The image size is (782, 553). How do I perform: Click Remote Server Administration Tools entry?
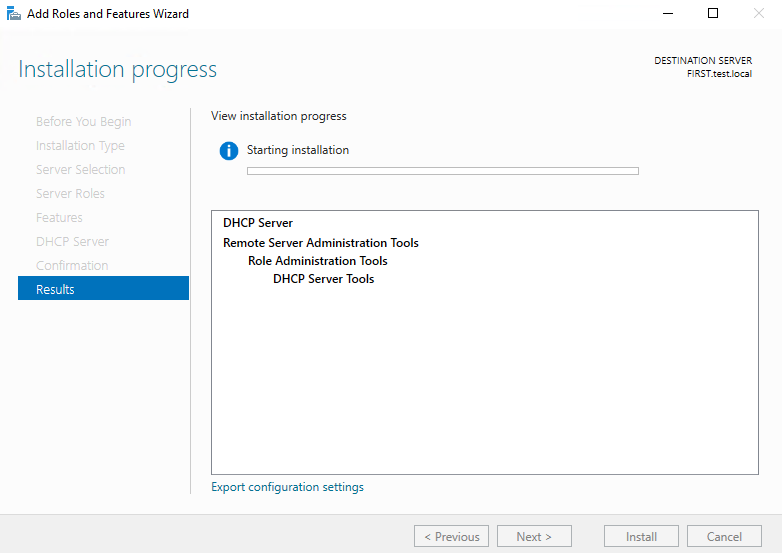321,243
